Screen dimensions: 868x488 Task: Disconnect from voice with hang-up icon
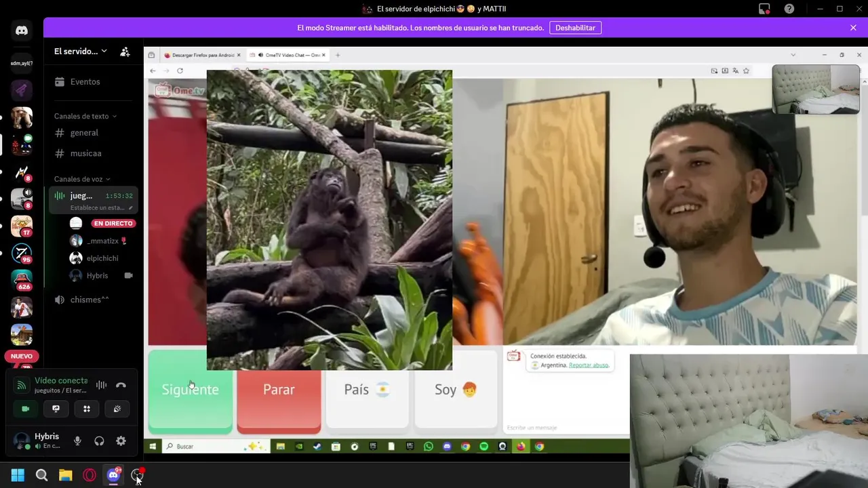(x=121, y=385)
